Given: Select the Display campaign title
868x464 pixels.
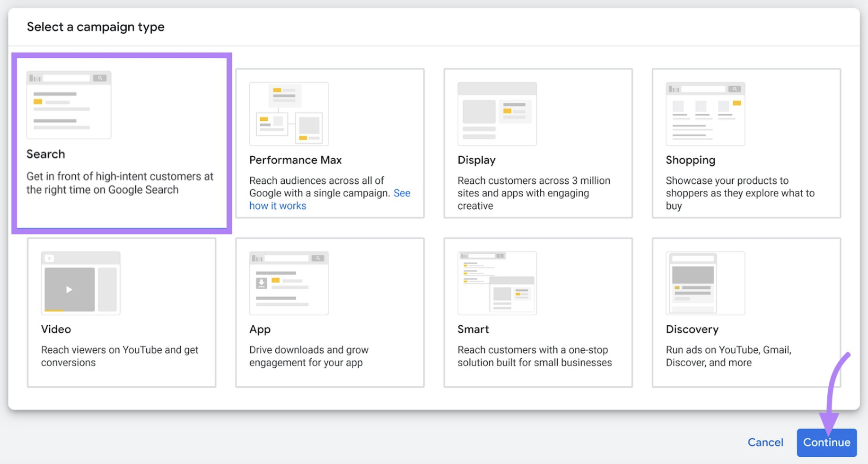Looking at the screenshot, I should (476, 160).
